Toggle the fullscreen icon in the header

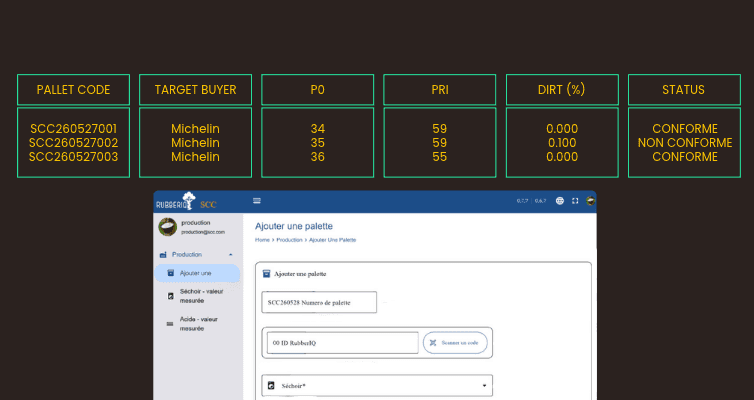(x=575, y=201)
